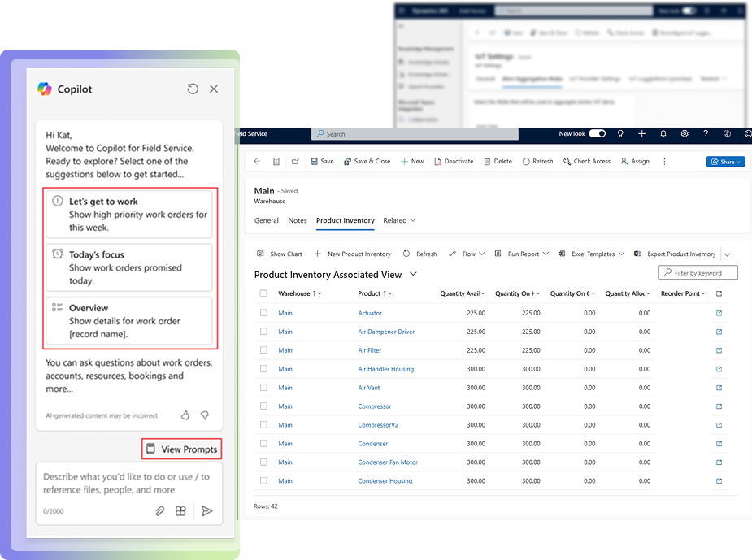
Task: Click Deactivate
Action: [x=454, y=162]
